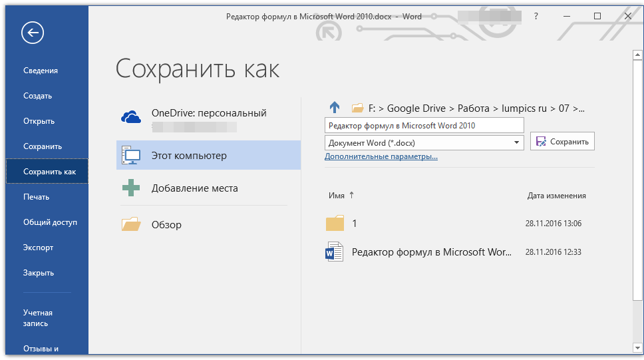Open the Общий доступ section
This screenshot has width=644, height=360.
(50, 222)
